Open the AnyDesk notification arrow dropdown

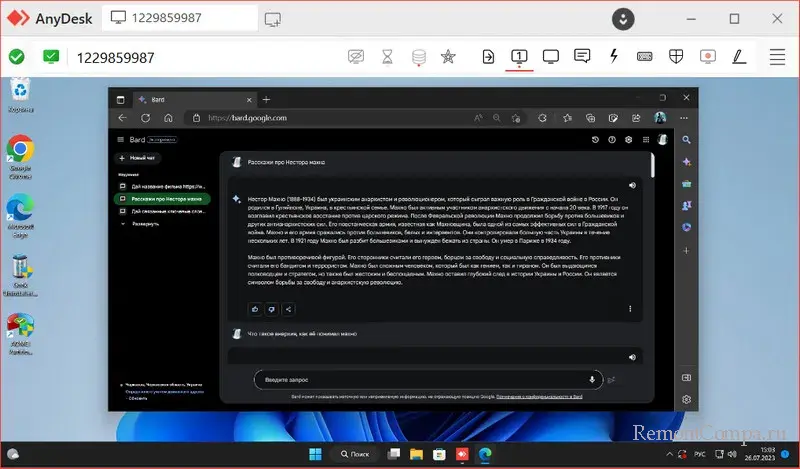[x=624, y=19]
